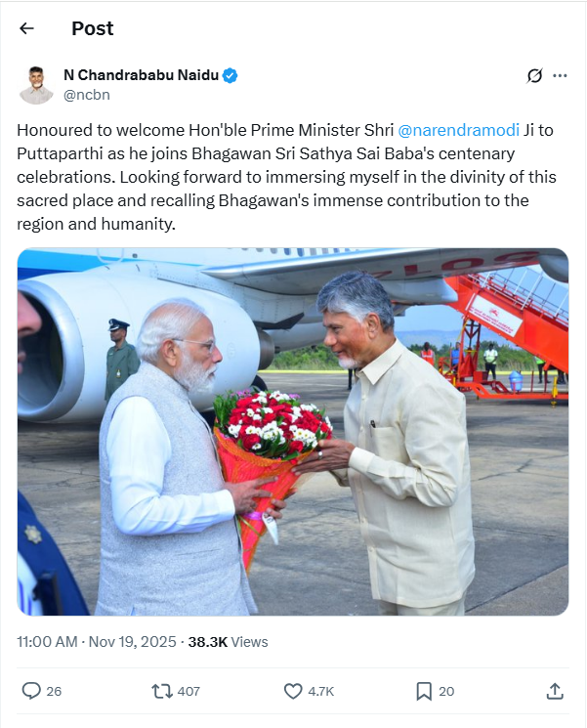Go back using the left arrow
Viewport: 587px width, 728px height.
[27, 28]
